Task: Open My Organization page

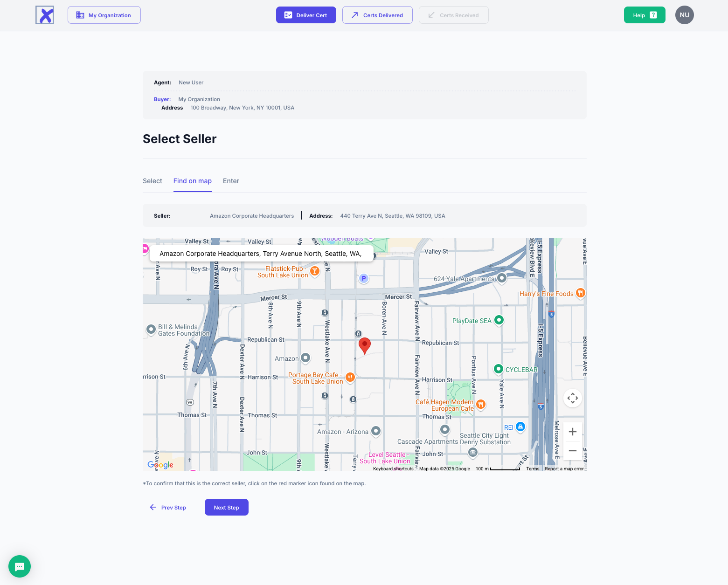Action: [104, 15]
